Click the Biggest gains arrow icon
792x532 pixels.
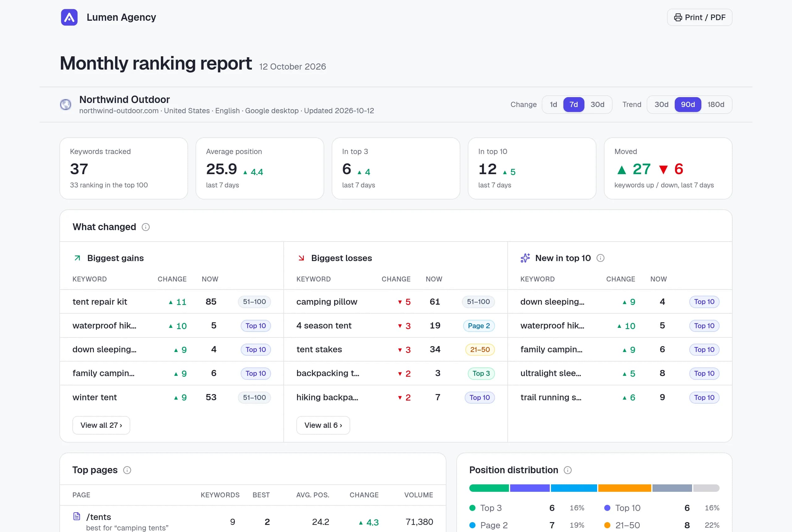point(77,258)
